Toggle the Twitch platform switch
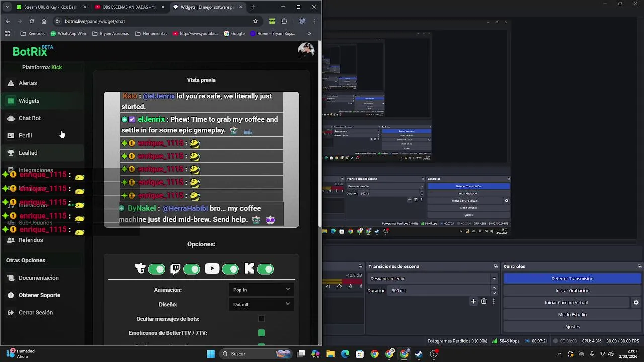 click(x=191, y=269)
